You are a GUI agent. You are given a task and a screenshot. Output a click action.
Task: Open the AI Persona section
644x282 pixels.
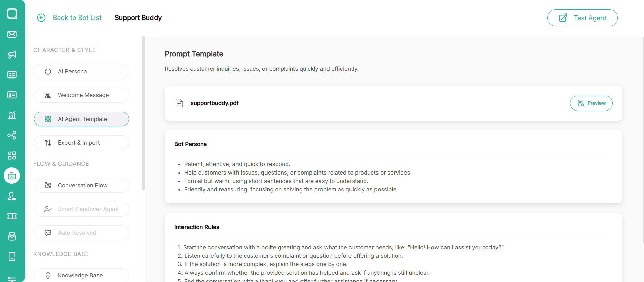tap(81, 71)
